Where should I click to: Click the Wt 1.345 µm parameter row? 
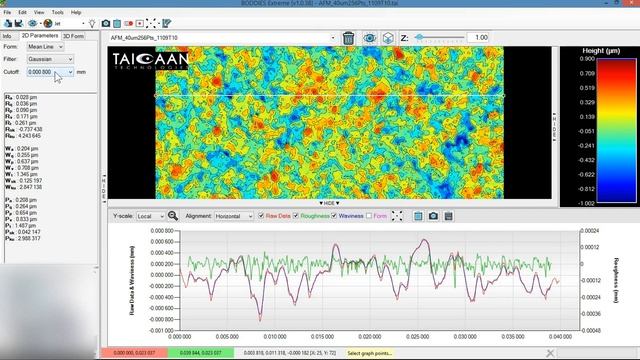tap(22, 174)
